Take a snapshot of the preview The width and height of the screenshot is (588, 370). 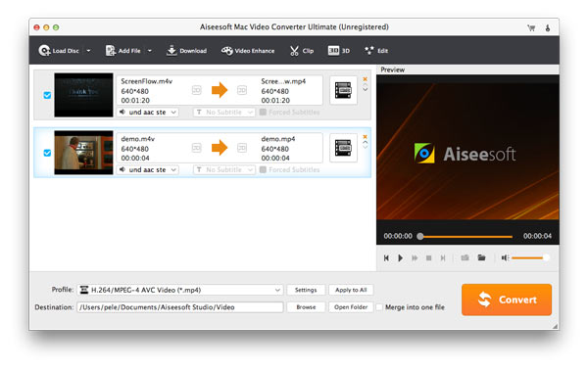(465, 257)
